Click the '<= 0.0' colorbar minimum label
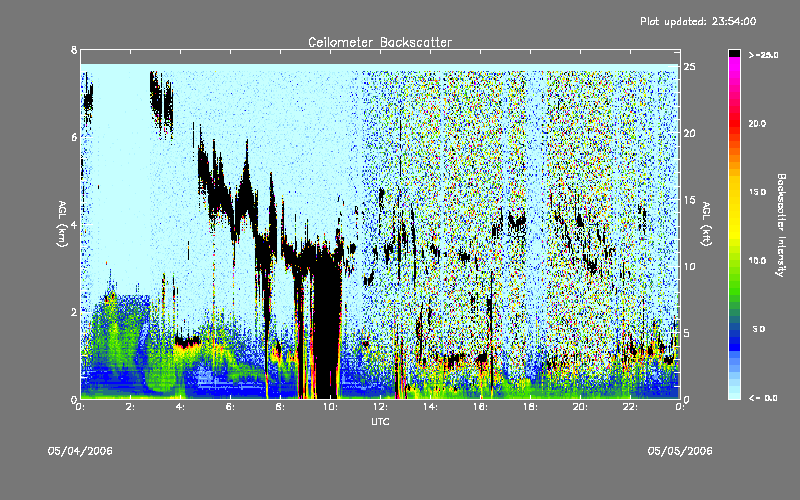 coord(763,398)
